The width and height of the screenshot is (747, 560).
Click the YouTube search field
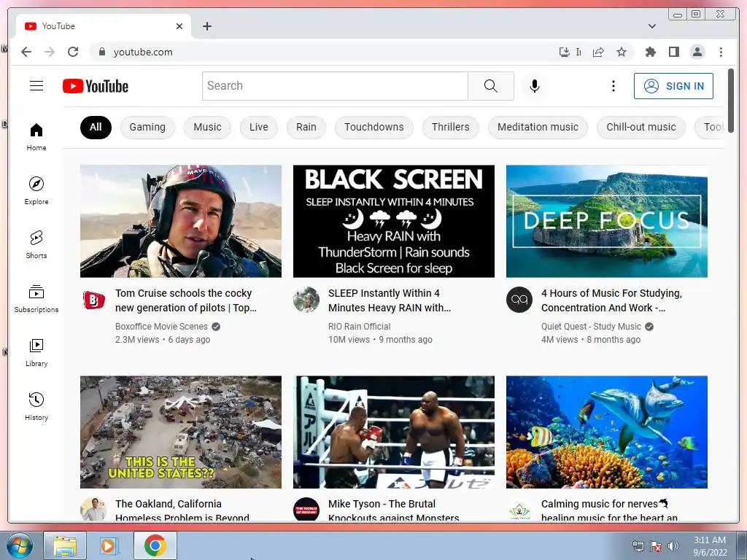335,86
